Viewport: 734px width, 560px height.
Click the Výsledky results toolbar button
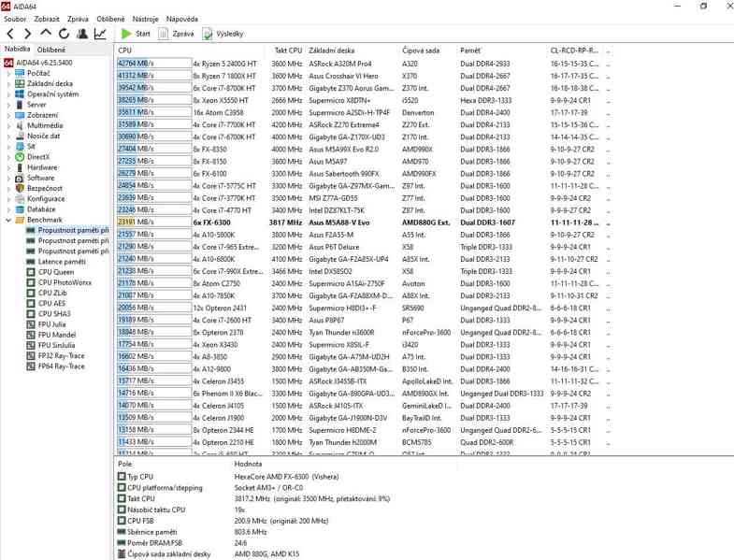click(x=223, y=34)
